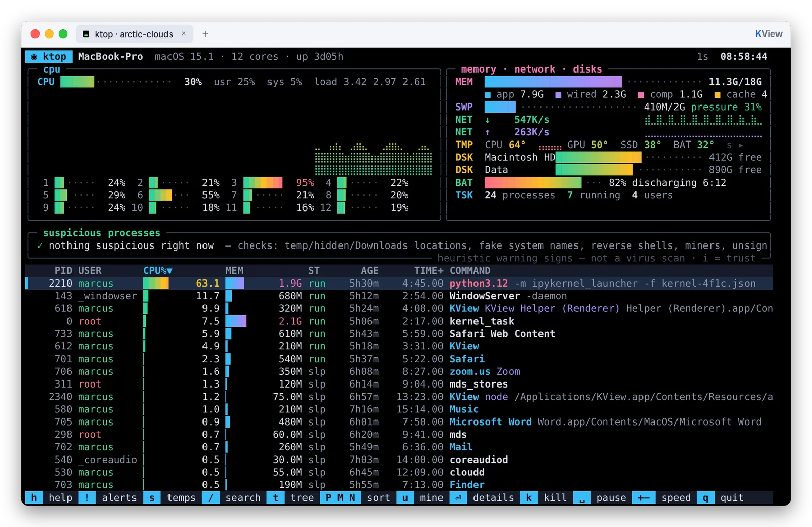
Task: Toggle the tree view label
Action: coord(302,498)
